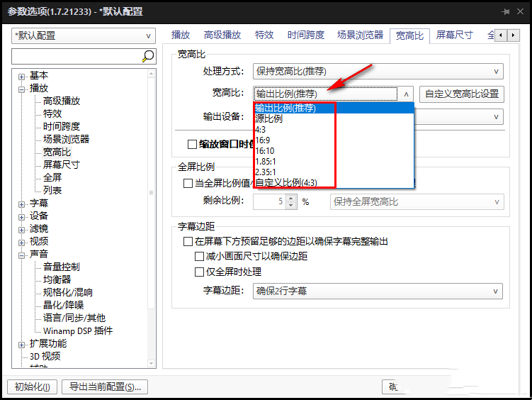Expand the 滤镜 tree node
This screenshot has height=400, width=532.
click(21, 230)
